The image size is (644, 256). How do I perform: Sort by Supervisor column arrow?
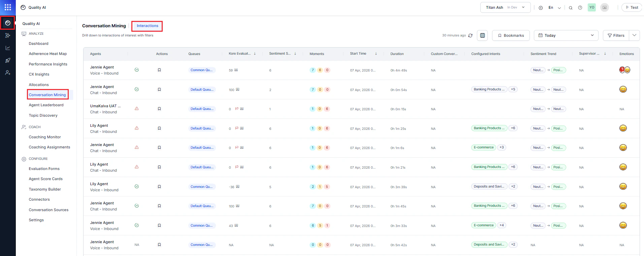[x=605, y=54]
